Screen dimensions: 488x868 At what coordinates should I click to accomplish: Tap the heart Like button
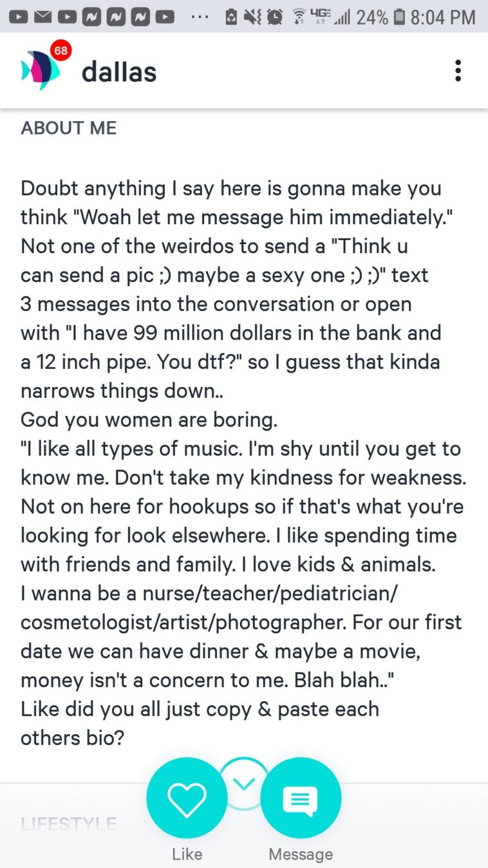(x=187, y=798)
